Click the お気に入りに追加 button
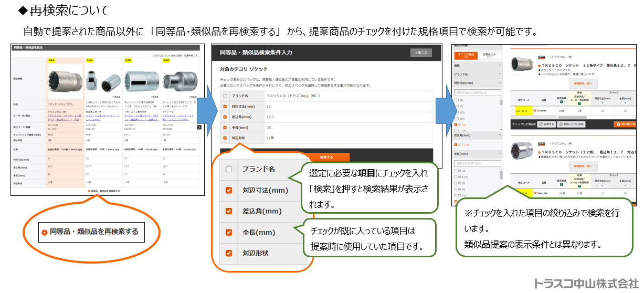 tap(571, 124)
